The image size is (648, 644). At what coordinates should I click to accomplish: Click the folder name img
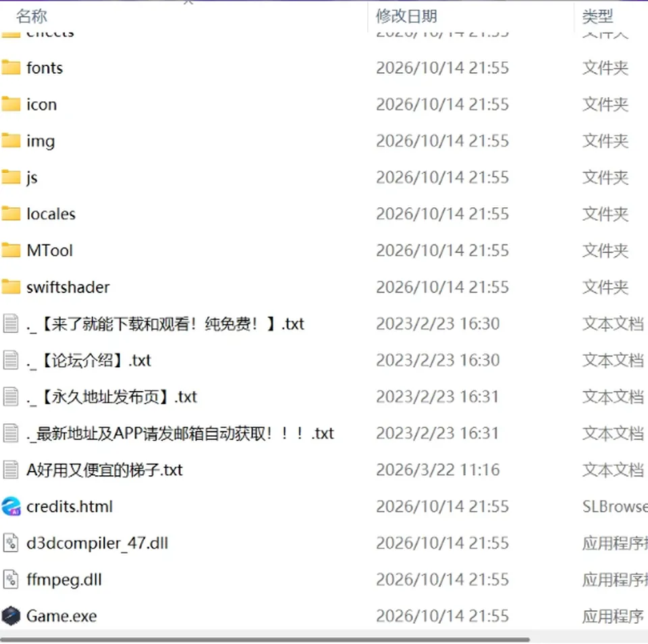pos(40,141)
